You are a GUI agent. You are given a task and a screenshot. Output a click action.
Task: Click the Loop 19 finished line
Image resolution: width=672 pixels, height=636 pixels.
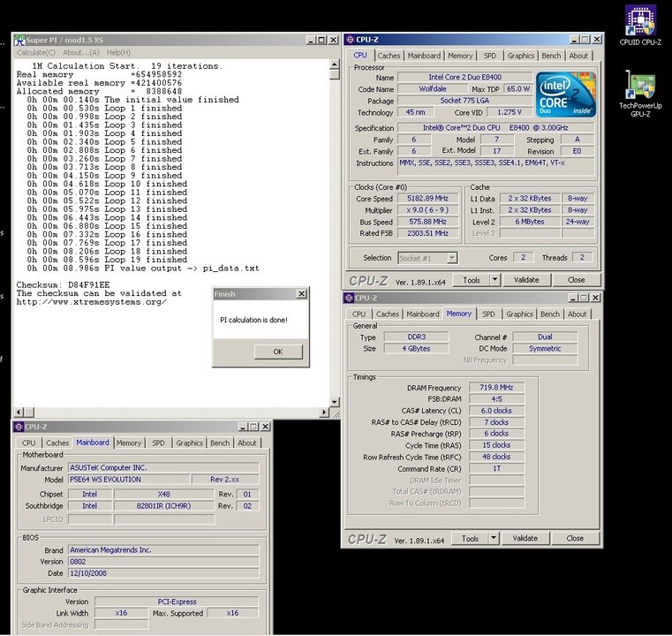point(107,260)
